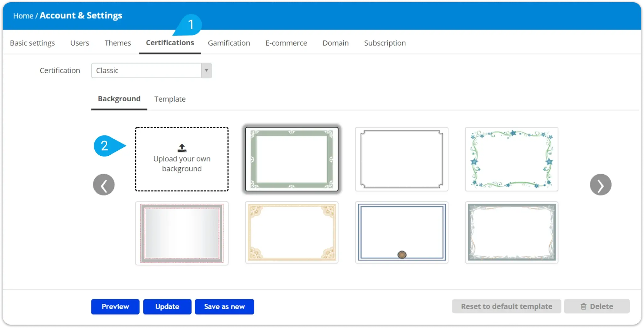Click the left carousel arrow

[x=104, y=185]
